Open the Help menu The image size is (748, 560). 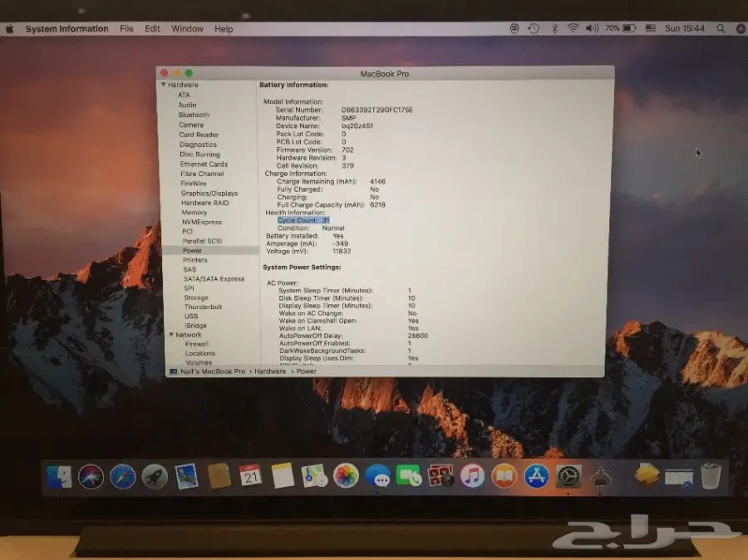(222, 28)
